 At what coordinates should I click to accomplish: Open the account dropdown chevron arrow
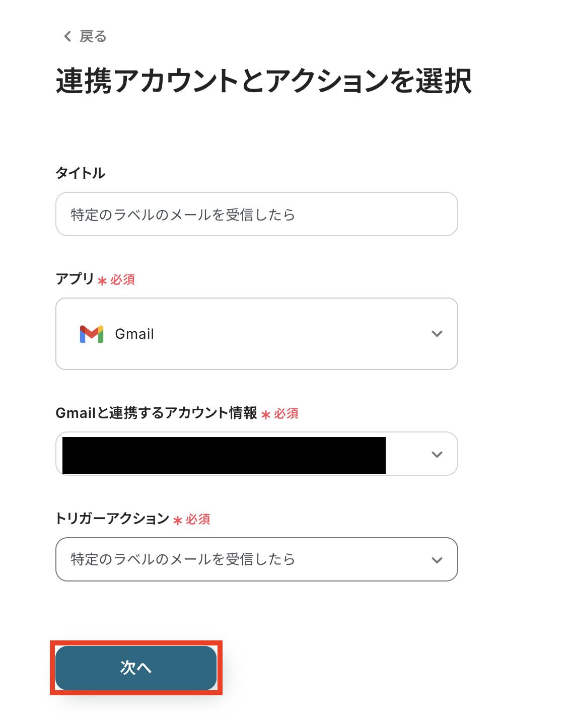pyautogui.click(x=437, y=454)
